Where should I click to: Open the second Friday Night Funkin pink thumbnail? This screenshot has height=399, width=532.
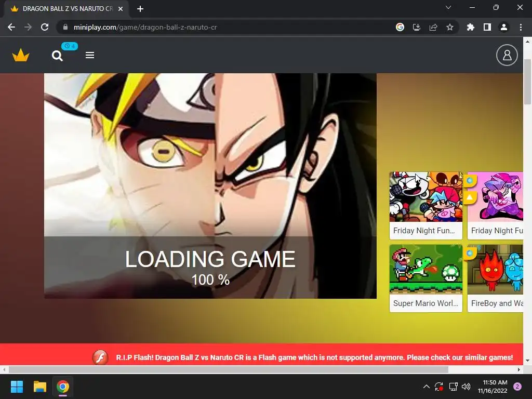coord(495,197)
